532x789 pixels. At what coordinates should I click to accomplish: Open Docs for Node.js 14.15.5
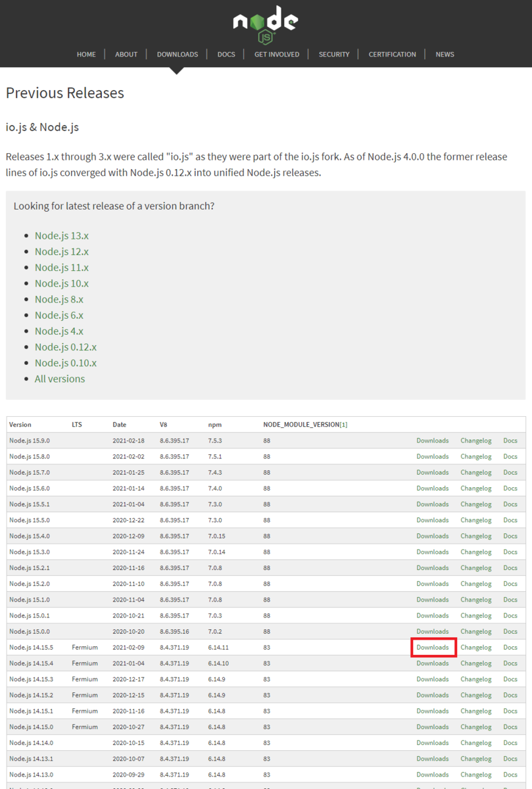pos(510,648)
